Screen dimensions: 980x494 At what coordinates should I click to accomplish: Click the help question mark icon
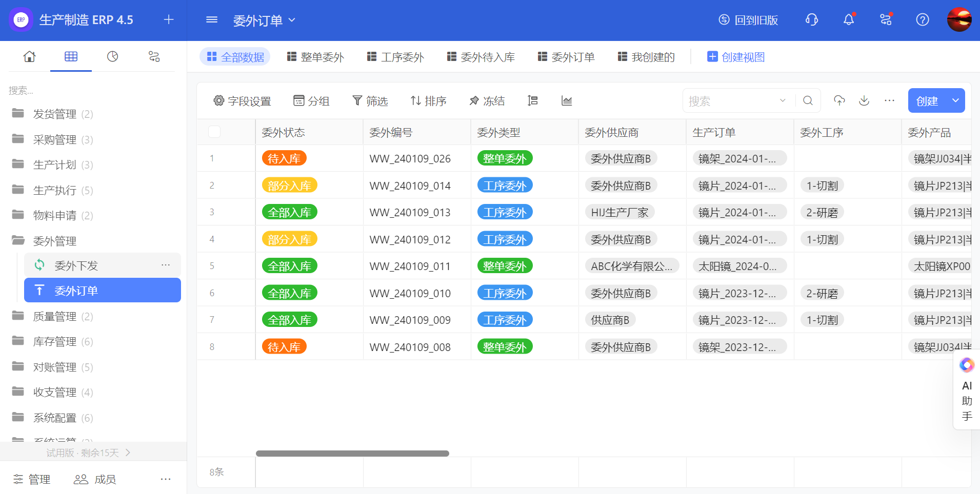tap(922, 19)
